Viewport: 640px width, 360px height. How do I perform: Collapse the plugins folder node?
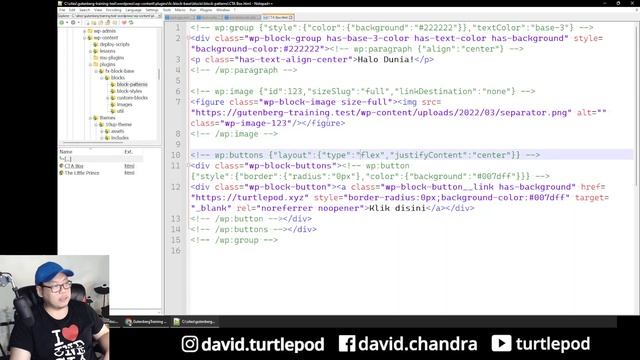click(x=91, y=64)
